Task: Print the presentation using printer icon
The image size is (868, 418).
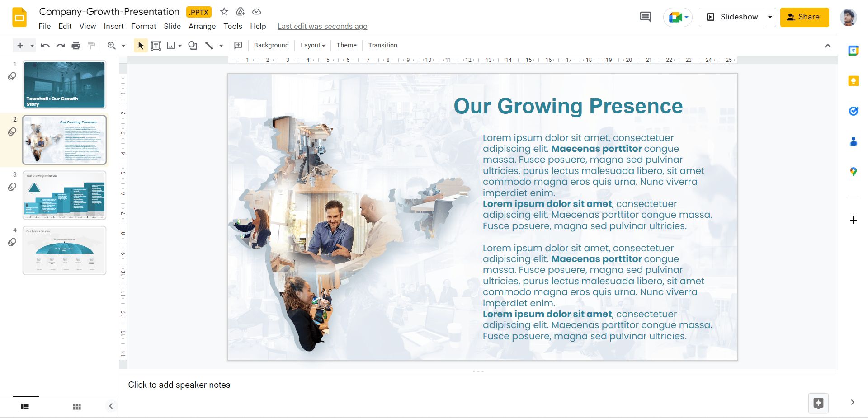Action: pyautogui.click(x=76, y=45)
